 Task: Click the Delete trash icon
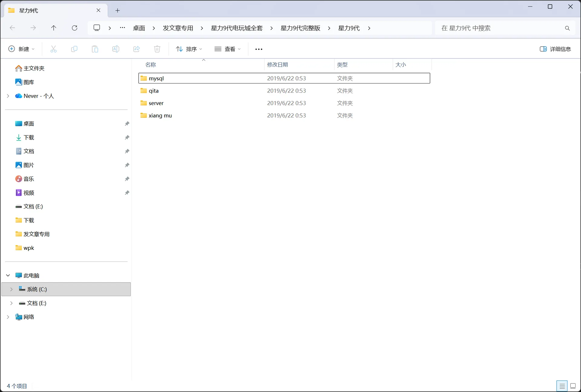coord(157,49)
